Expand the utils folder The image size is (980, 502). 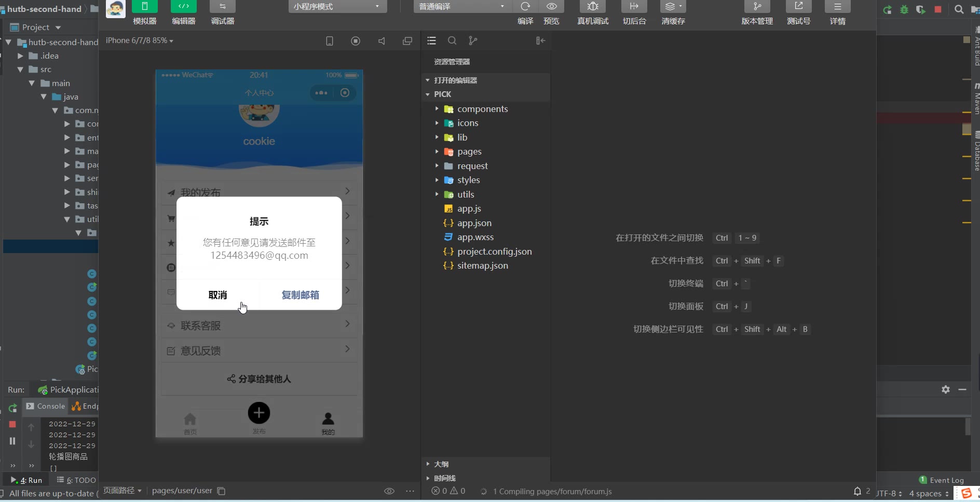tap(486, 194)
